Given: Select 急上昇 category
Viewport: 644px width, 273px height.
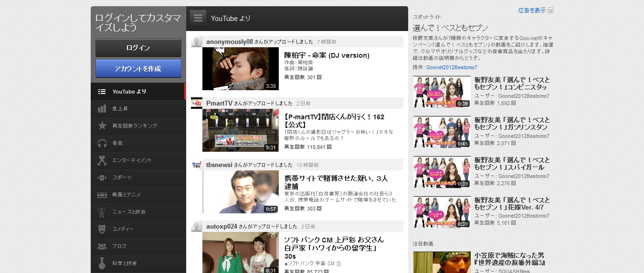Looking at the screenshot, I should pyautogui.click(x=137, y=109).
